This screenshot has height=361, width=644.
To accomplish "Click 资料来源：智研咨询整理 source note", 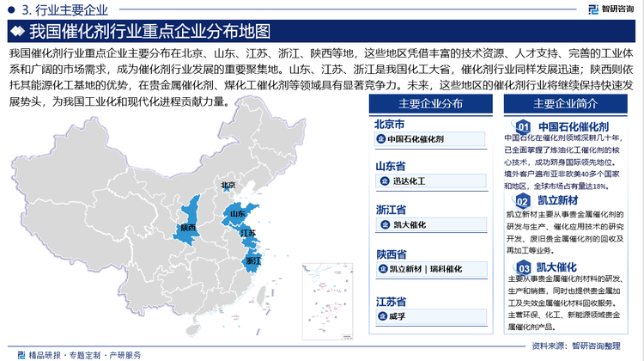I will (576, 346).
